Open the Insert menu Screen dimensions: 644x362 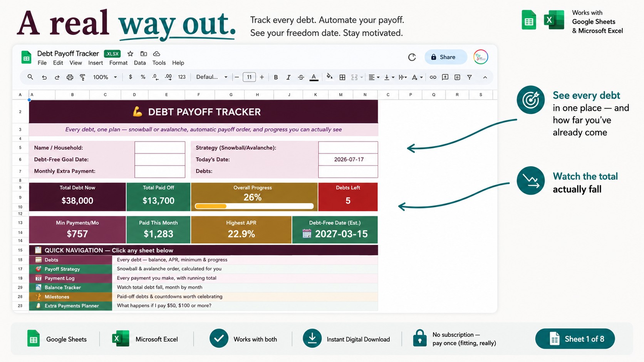(x=96, y=63)
